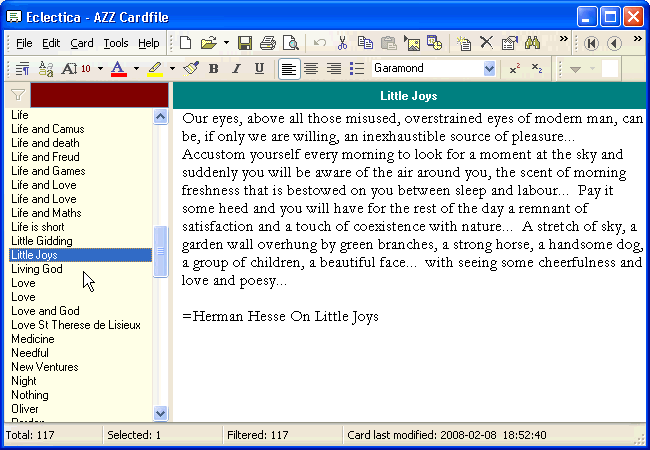650x450 pixels.
Task: Print using the printer icon
Action: [x=268, y=43]
